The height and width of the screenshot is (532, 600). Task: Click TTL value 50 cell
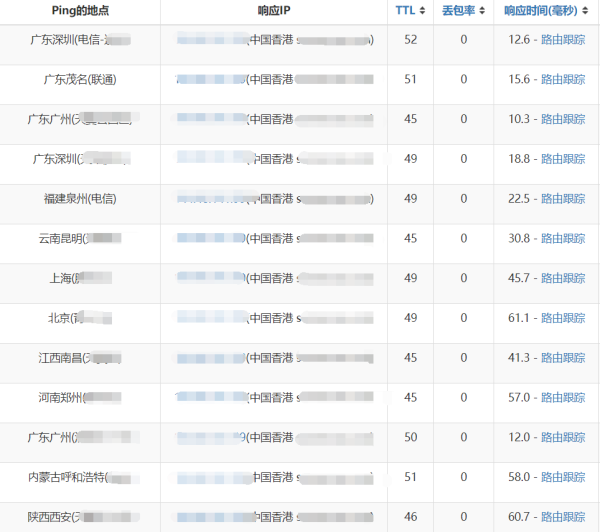click(x=411, y=437)
